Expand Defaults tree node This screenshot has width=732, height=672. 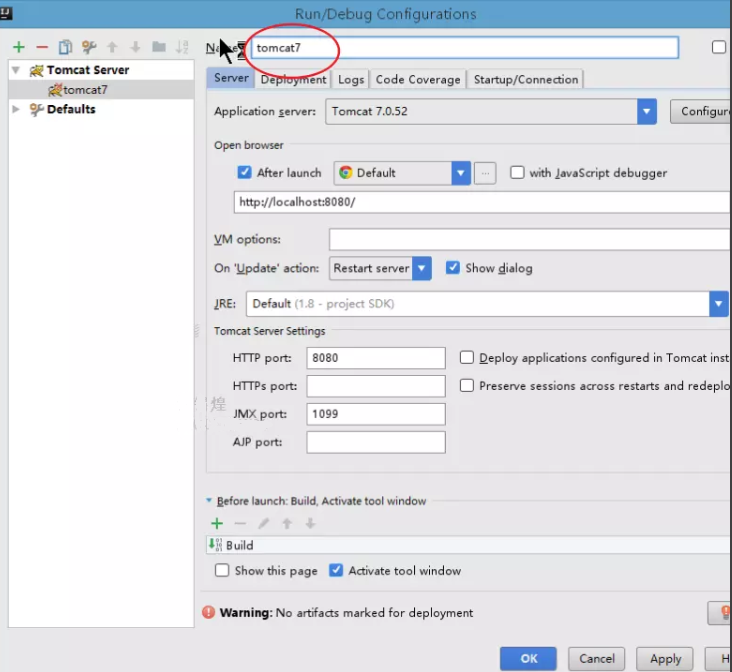click(x=16, y=109)
